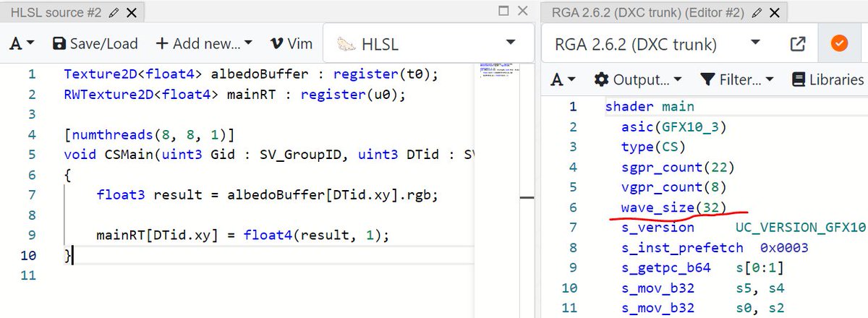Click the [numthreads(8, 8, 1)] line
868x318 pixels.
click(149, 135)
